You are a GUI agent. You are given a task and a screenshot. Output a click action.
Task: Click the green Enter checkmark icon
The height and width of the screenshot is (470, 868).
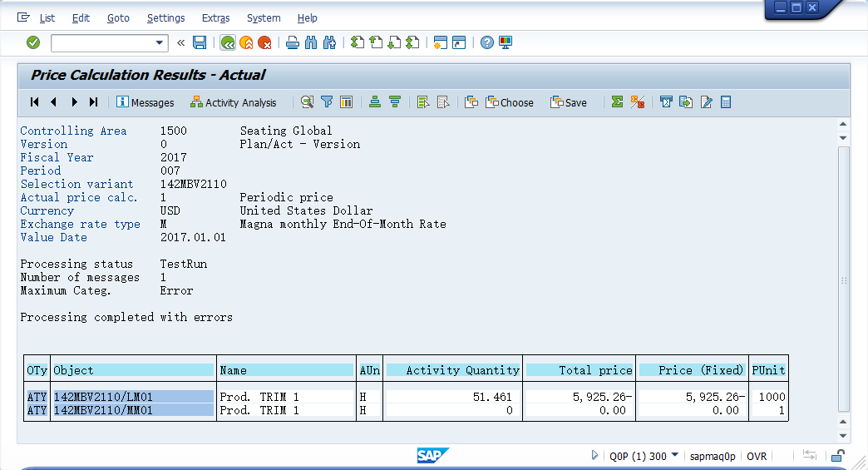[x=33, y=42]
